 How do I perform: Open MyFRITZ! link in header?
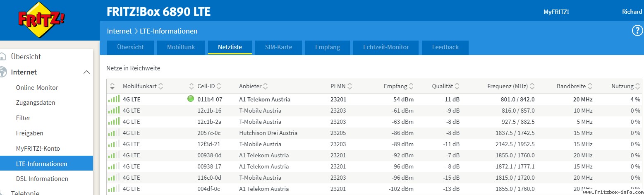556,12
